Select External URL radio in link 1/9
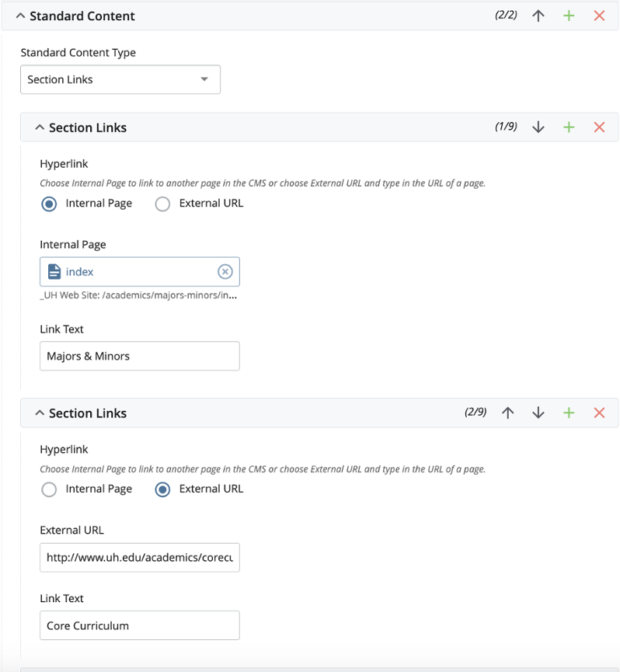620x672 pixels. [162, 204]
